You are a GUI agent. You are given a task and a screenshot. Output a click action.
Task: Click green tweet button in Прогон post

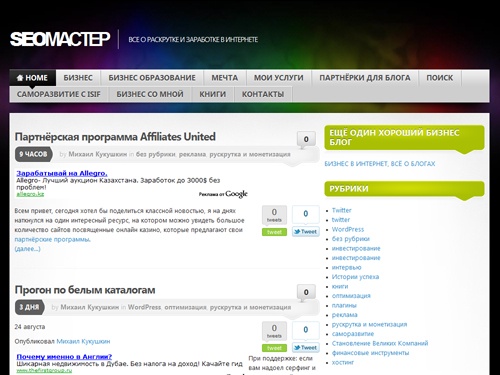pos(274,348)
